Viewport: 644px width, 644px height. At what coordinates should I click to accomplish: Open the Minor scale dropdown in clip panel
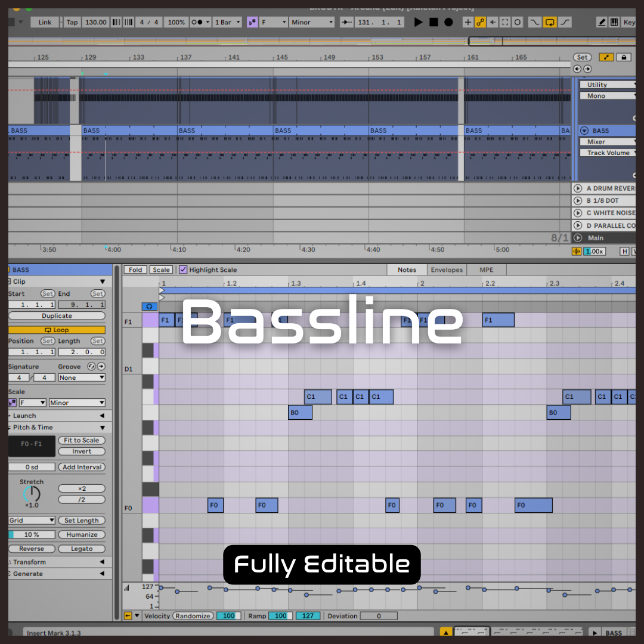[x=77, y=402]
